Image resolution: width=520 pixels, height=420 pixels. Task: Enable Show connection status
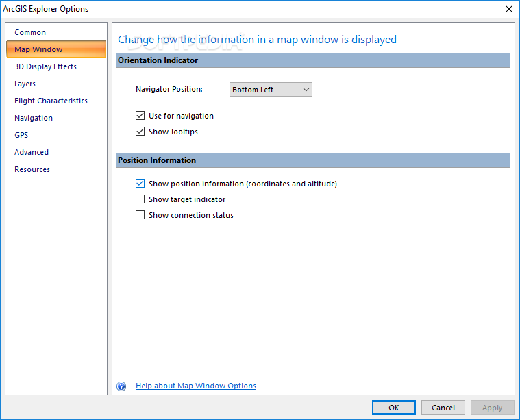click(x=140, y=215)
